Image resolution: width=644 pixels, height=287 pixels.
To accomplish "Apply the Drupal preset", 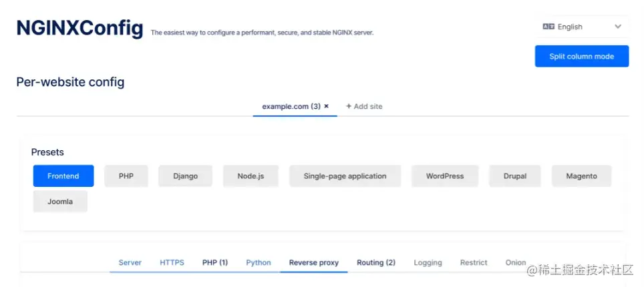I will coord(515,176).
